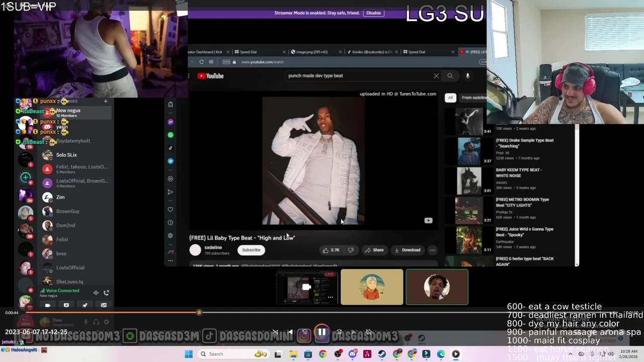This screenshot has height=362, width=644.
Task: Switch to the Koniko browser tab
Action: click(372, 52)
